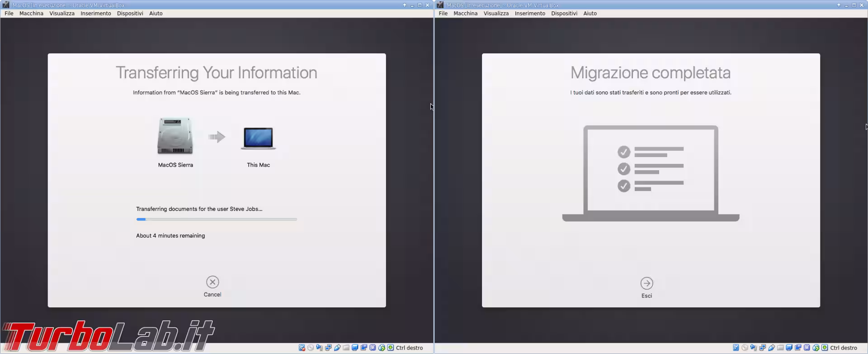The height and width of the screenshot is (354, 868).
Task: Open Dispositivi menu in Migrazione completata window
Action: [564, 13]
